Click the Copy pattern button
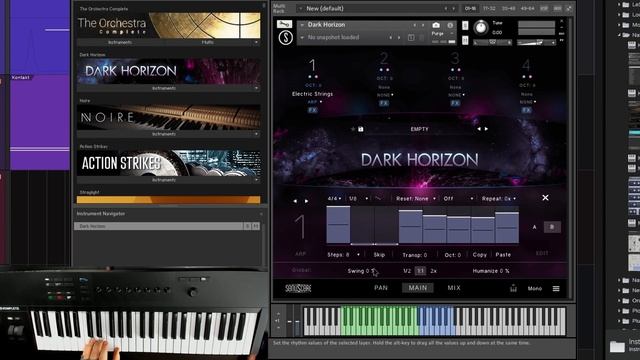The image size is (640, 360). (480, 255)
